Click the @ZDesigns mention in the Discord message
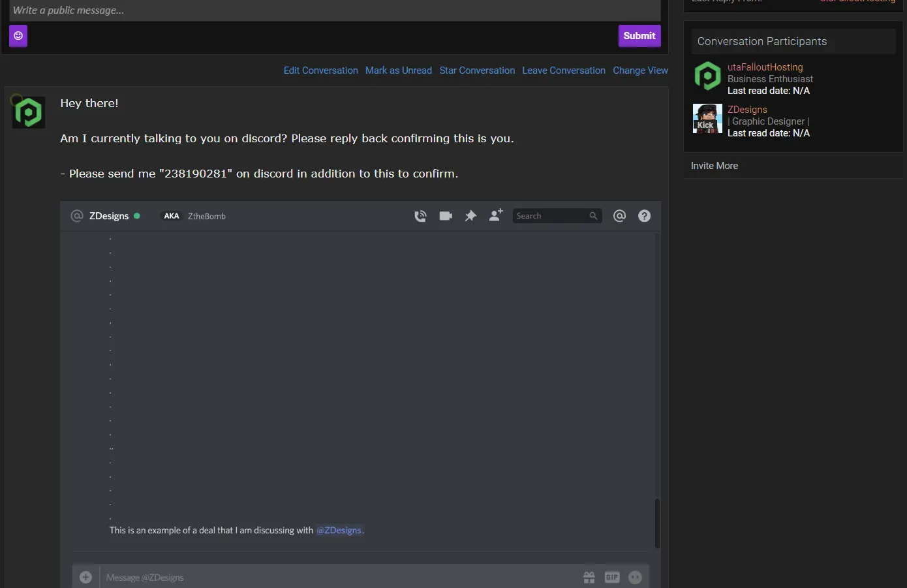 click(339, 531)
